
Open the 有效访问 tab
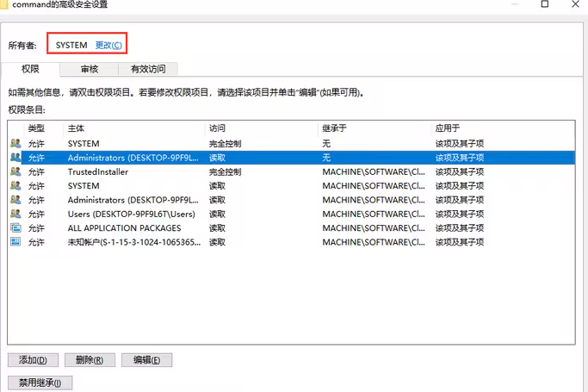[148, 69]
